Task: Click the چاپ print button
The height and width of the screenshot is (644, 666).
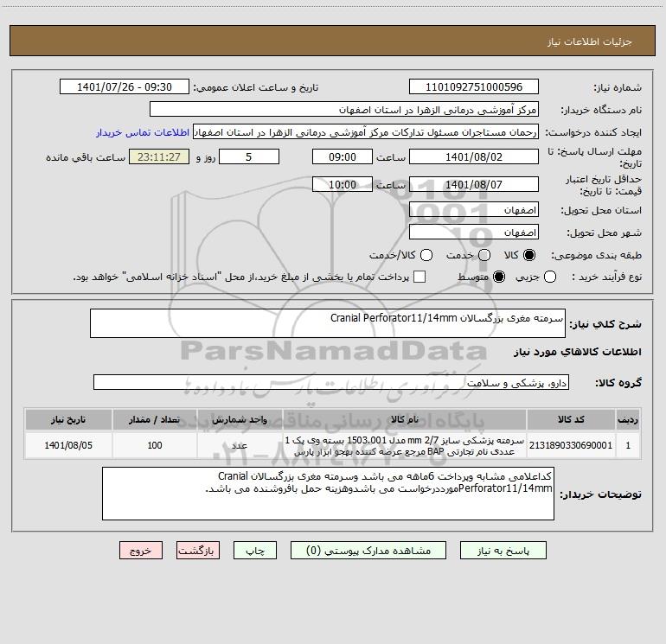Action: click(x=255, y=550)
